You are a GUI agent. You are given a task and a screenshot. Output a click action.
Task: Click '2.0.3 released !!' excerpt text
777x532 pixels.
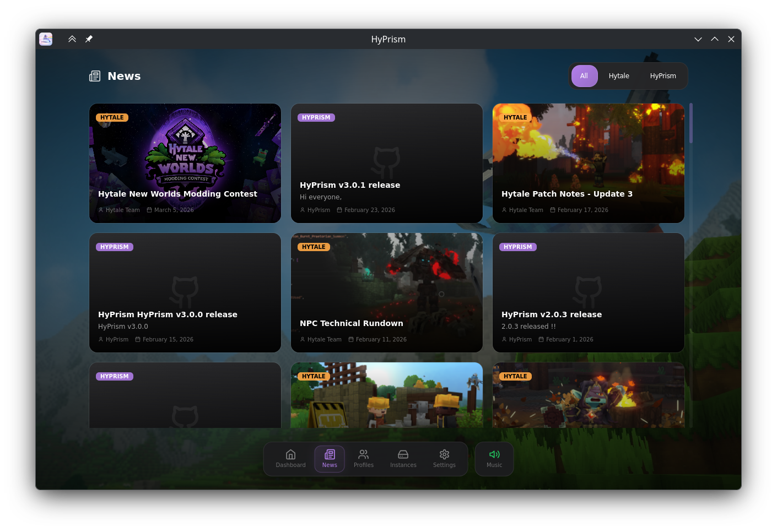[x=528, y=327]
